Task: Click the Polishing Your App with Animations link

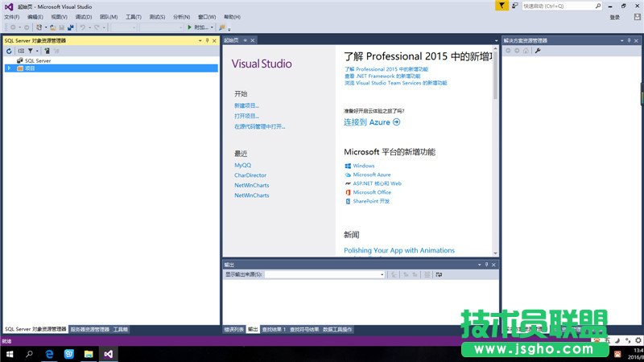Action: point(399,250)
